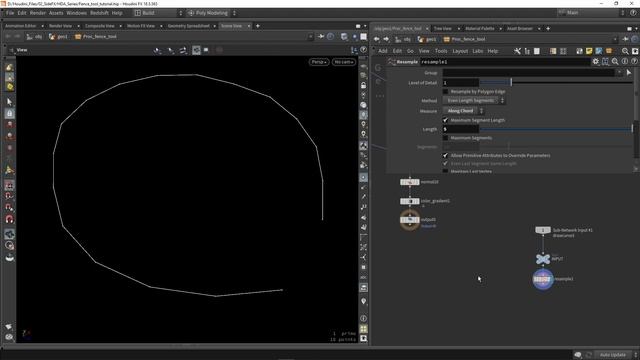Switch to Geometry Spreadsheet tab
This screenshot has width=640, height=360.
[189, 26]
